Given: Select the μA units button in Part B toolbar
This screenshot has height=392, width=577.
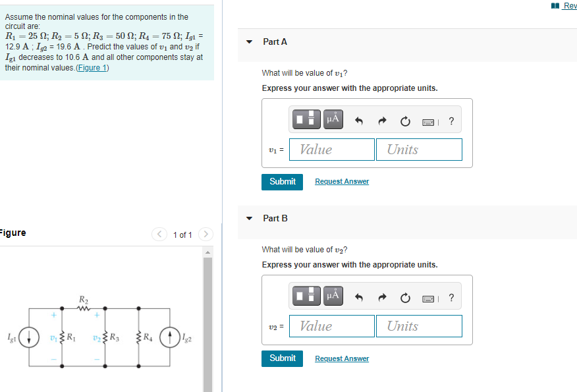Looking at the screenshot, I should coord(333,295).
